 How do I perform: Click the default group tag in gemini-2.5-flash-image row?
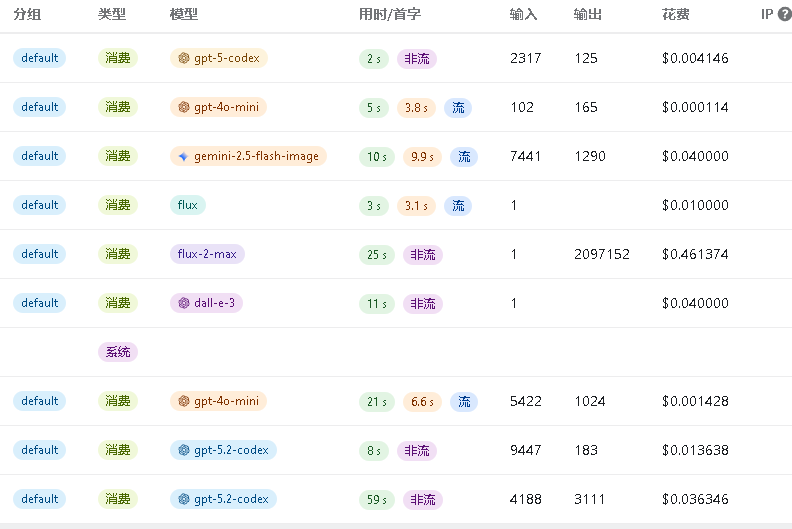pos(39,156)
